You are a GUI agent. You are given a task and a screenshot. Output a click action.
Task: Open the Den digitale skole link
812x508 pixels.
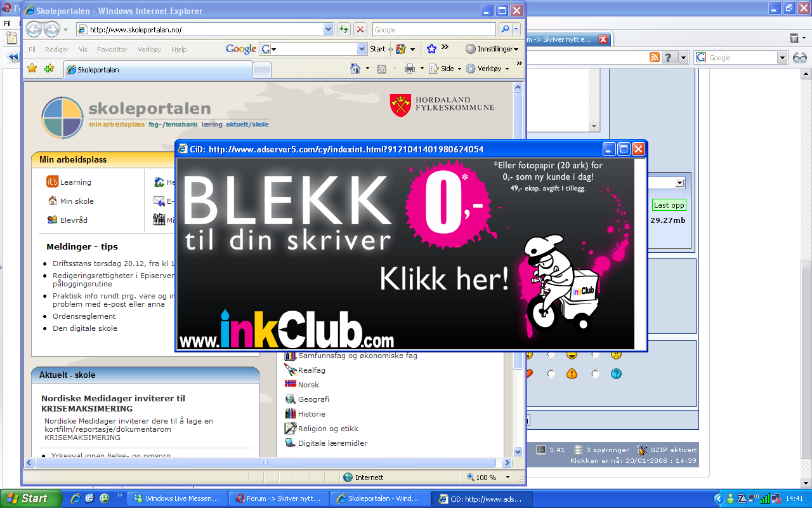pyautogui.click(x=85, y=328)
